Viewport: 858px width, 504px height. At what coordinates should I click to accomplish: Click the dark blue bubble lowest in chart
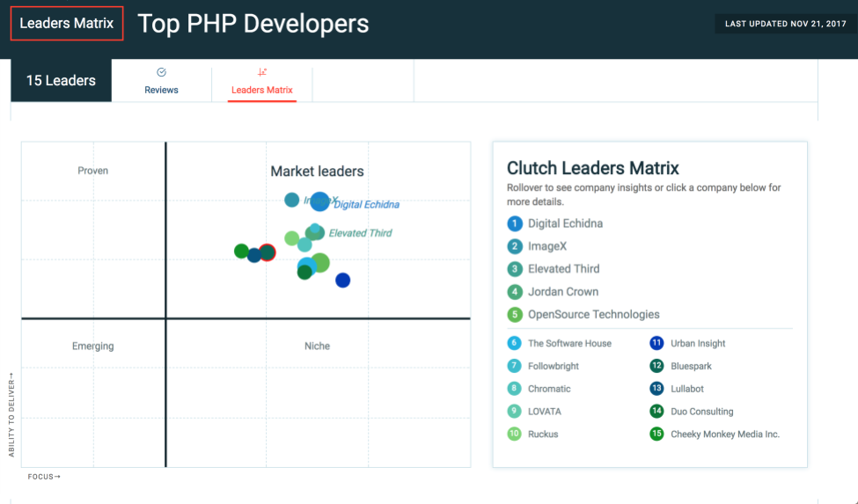click(342, 281)
